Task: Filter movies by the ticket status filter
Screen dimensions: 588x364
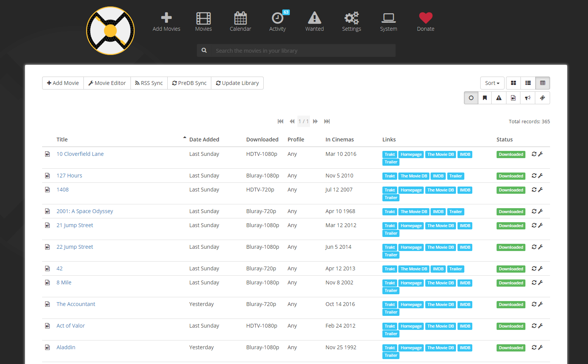Action: (x=542, y=98)
